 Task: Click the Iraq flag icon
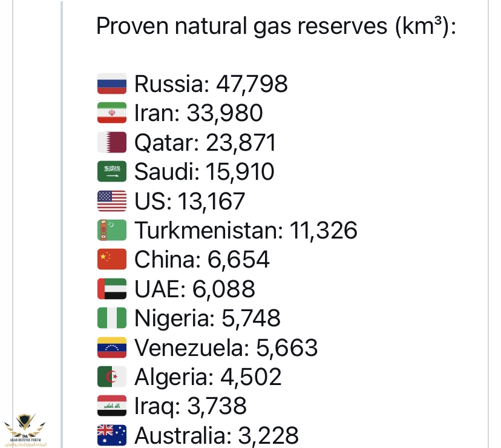[x=112, y=406]
